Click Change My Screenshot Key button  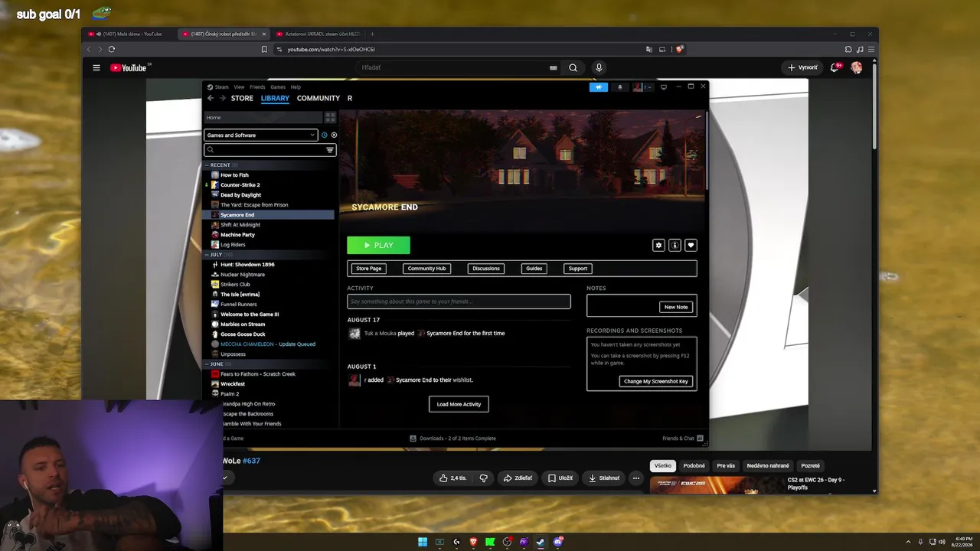click(x=656, y=381)
